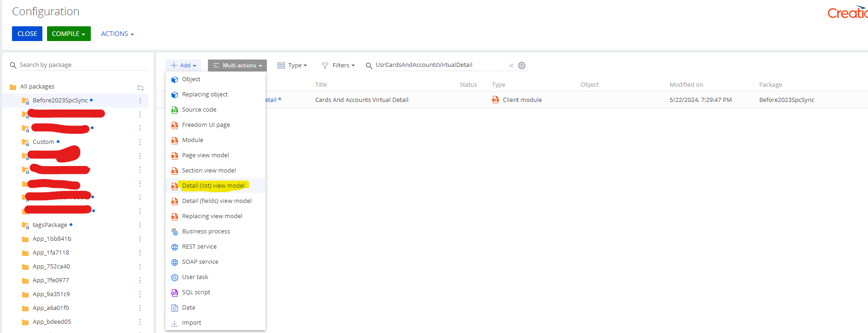Open the three-dot menu for App_a6a01f0
This screenshot has width=868, height=333.
[140, 308]
